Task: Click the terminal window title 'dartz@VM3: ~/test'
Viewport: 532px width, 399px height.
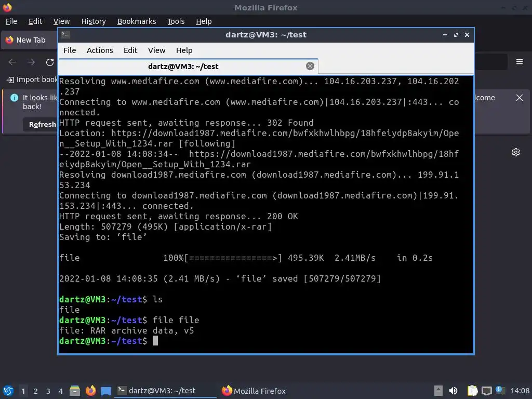Action: click(265, 35)
